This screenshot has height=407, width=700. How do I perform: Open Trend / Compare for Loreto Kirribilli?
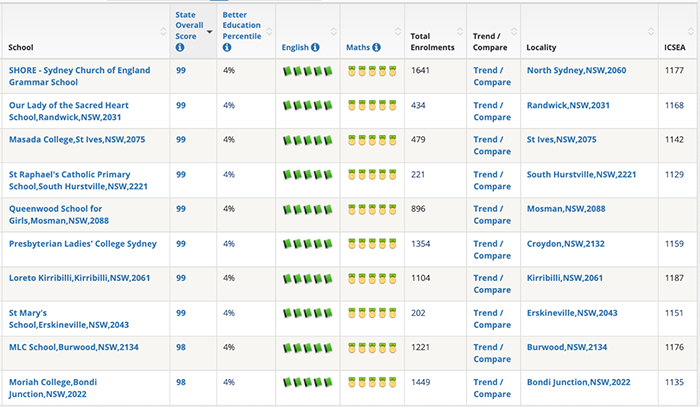pos(492,284)
